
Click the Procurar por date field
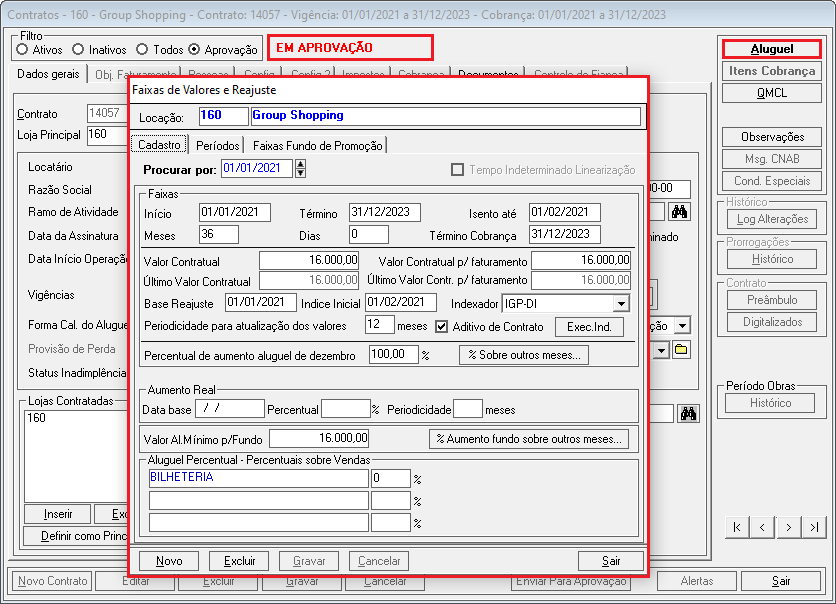(x=256, y=168)
